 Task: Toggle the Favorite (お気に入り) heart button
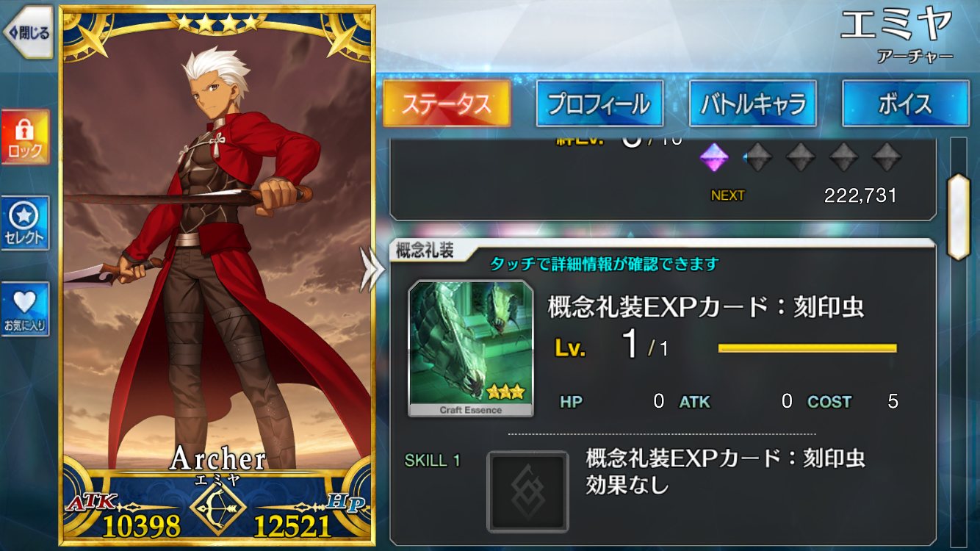point(26,309)
